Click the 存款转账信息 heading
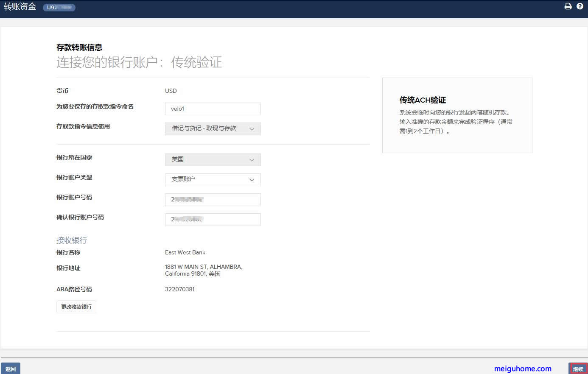Screen dimensions: 588x374 (x=79, y=47)
